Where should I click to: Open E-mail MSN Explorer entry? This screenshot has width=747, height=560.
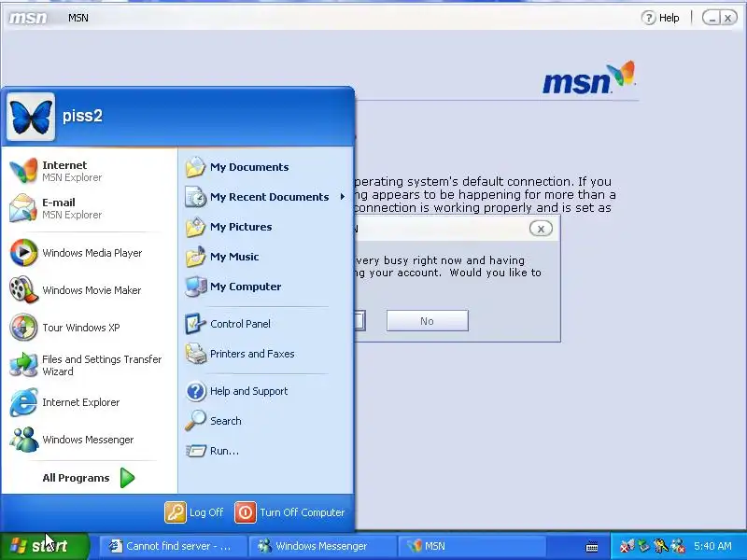tap(89, 208)
